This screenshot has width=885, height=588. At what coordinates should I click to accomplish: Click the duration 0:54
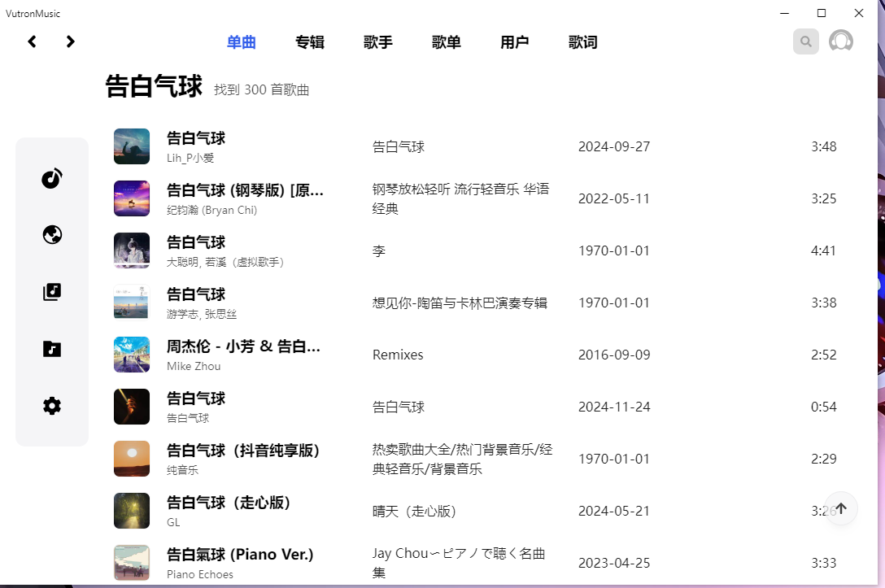point(823,407)
